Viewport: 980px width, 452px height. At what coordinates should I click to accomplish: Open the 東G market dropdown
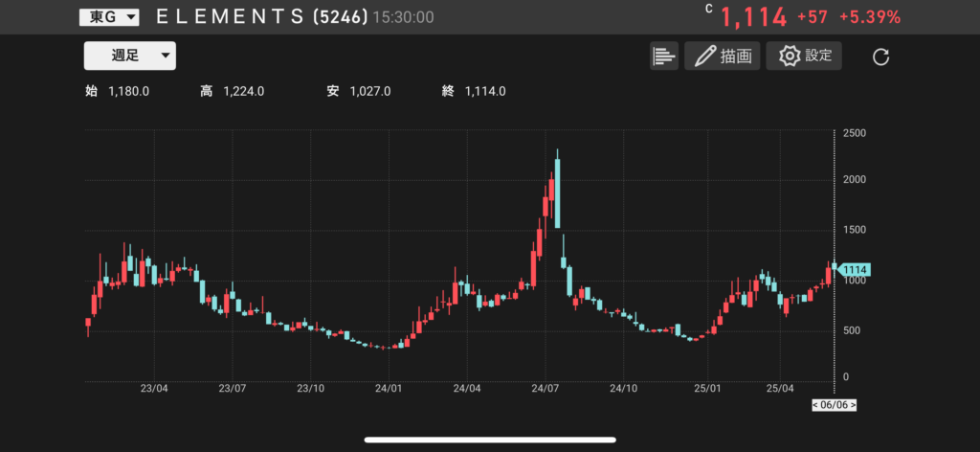click(x=109, y=17)
